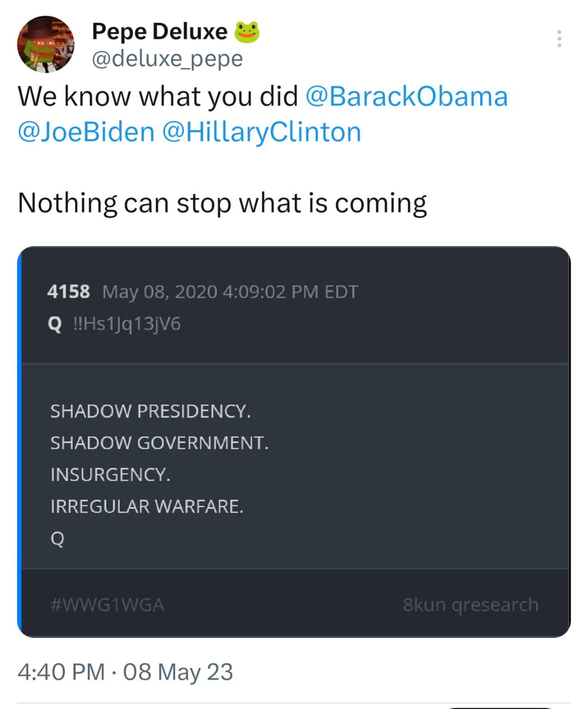Open the 4:40 PM · 08 May 23 timestamp
Viewport: 588px width, 709px height.
[x=125, y=672]
